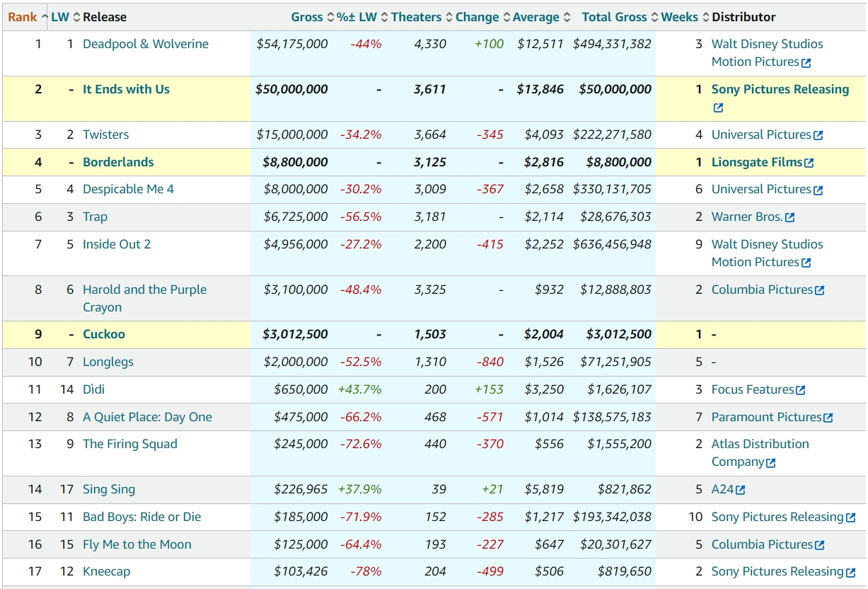Click the $494,331,382 total gross cell
868x589 pixels.
[612, 44]
